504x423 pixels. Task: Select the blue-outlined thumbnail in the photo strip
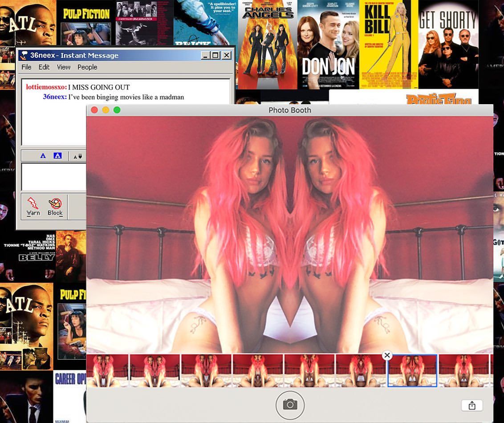412,371
